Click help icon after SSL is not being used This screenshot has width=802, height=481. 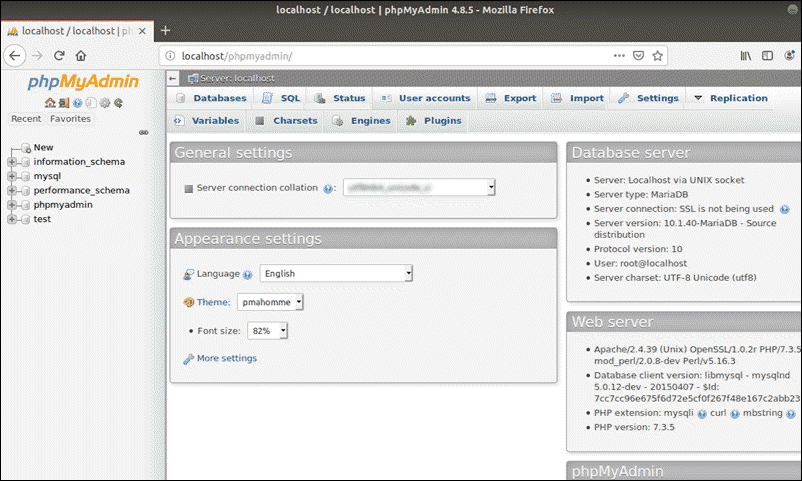pos(785,209)
